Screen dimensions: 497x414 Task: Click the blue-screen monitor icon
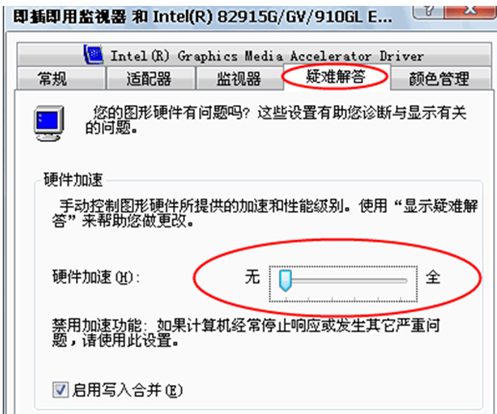coord(49,123)
